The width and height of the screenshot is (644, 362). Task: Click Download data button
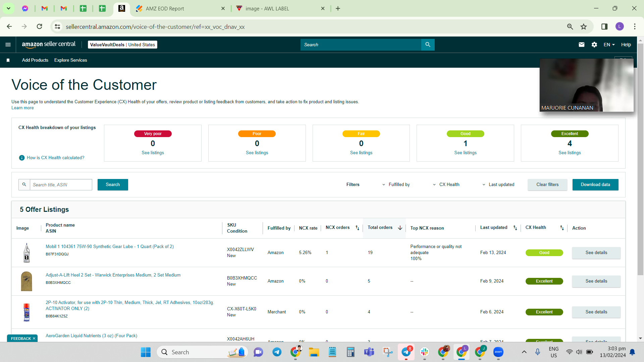pos(595,185)
